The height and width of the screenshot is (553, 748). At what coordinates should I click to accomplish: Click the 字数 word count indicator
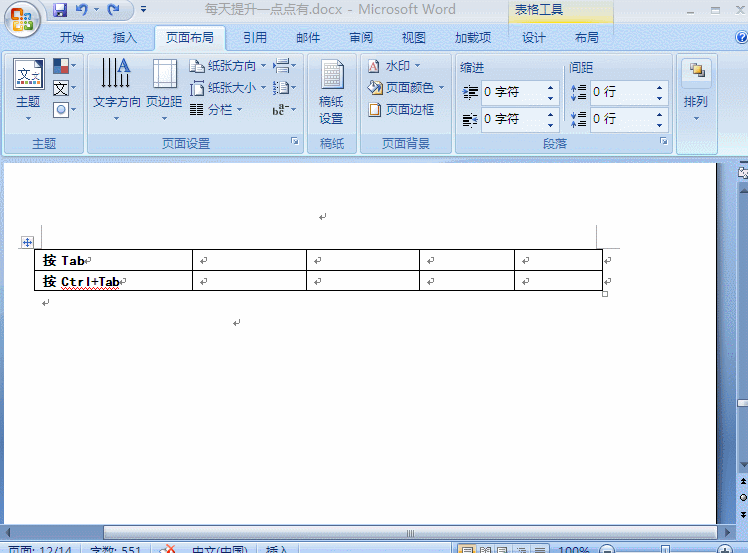pyautogui.click(x=115, y=550)
